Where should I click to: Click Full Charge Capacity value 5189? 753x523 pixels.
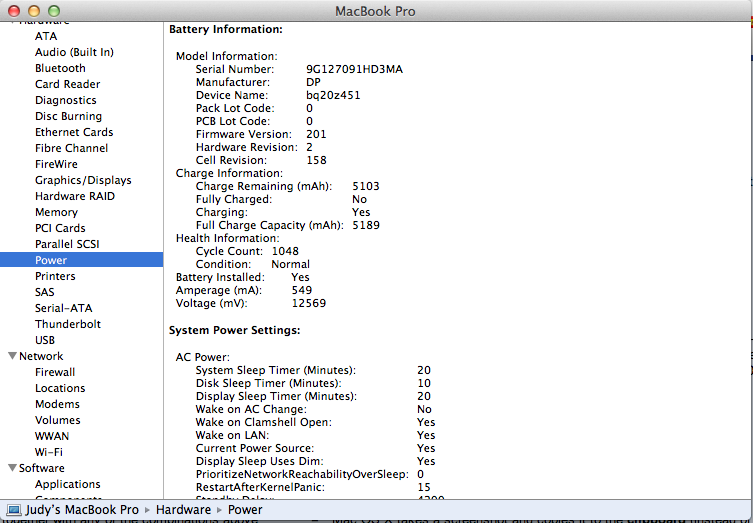pyautogui.click(x=366, y=225)
